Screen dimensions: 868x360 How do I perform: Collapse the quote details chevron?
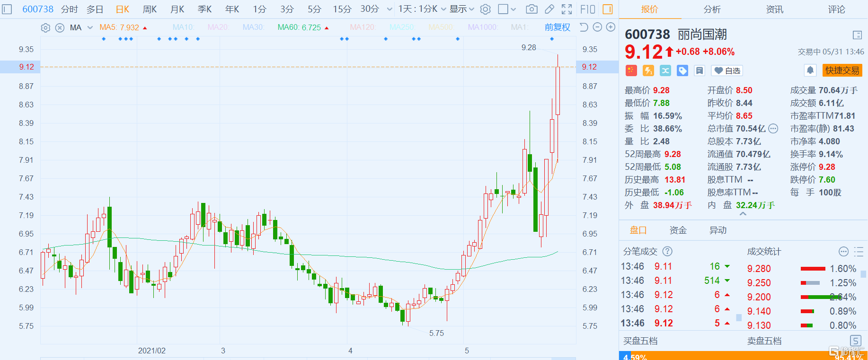pyautogui.click(x=743, y=214)
